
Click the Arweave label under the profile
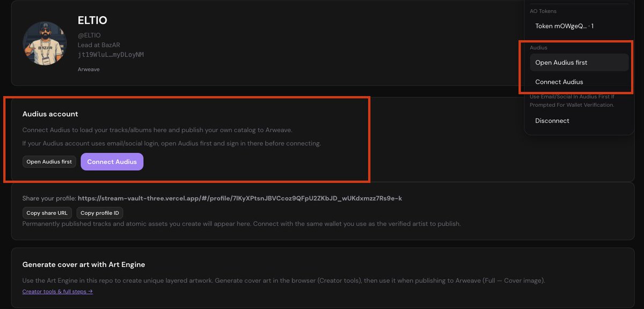click(x=89, y=69)
